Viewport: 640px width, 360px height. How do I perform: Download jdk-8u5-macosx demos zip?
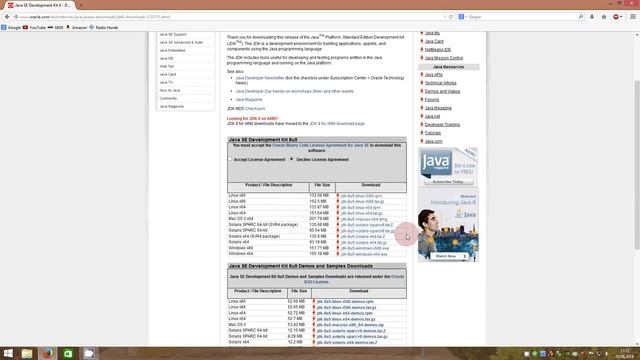(x=350, y=325)
